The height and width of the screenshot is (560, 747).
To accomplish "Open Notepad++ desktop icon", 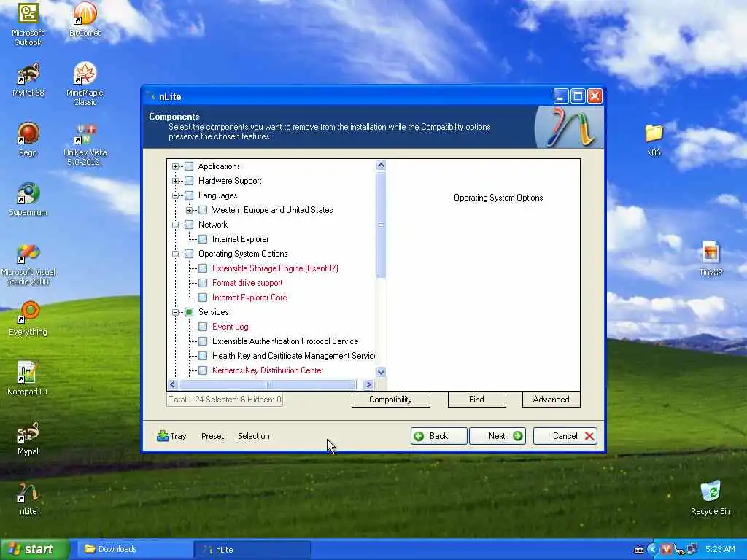I will coord(28,378).
